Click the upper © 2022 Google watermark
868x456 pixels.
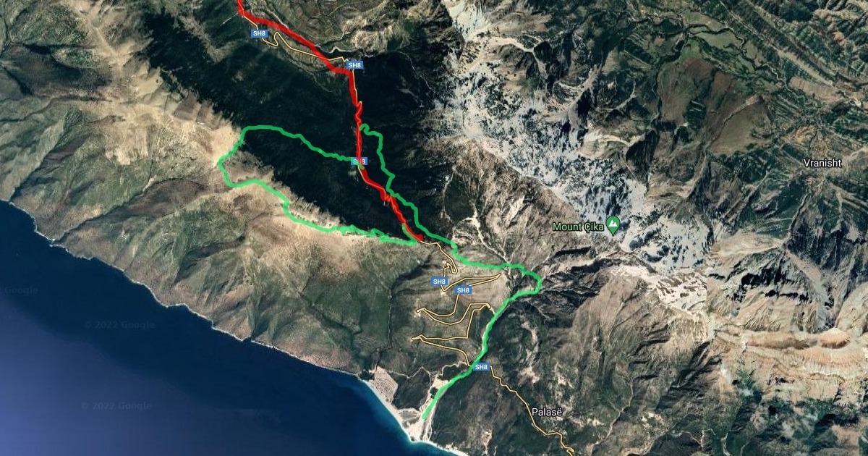point(119,325)
